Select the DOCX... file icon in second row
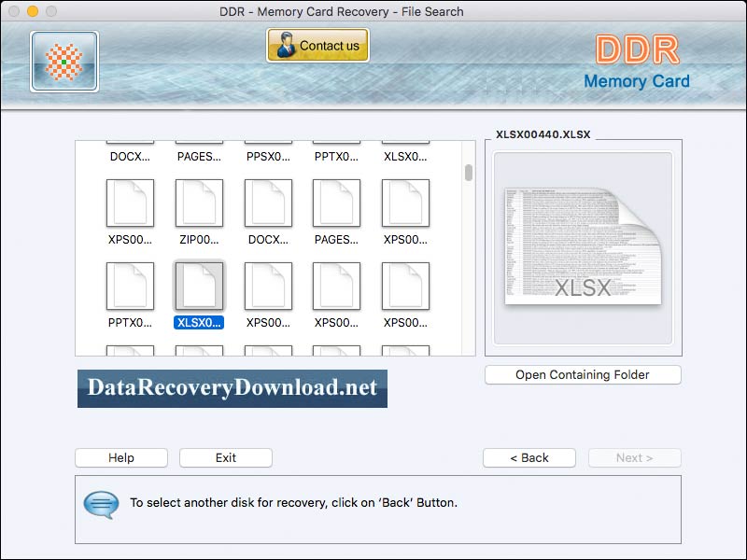The width and height of the screenshot is (747, 560). pos(268,203)
